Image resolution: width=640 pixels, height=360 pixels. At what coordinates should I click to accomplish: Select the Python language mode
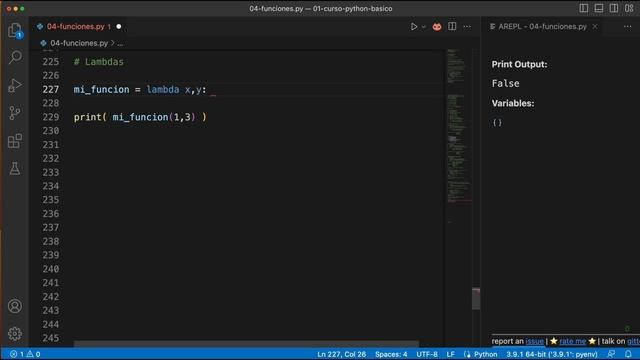coord(485,354)
